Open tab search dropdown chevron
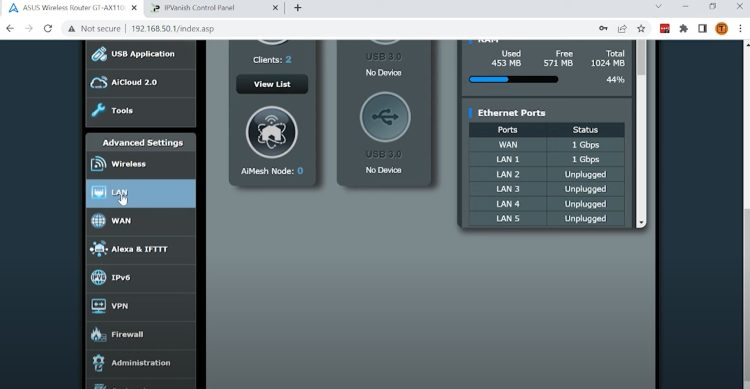Screen dimensions: 750x389 [658, 6]
